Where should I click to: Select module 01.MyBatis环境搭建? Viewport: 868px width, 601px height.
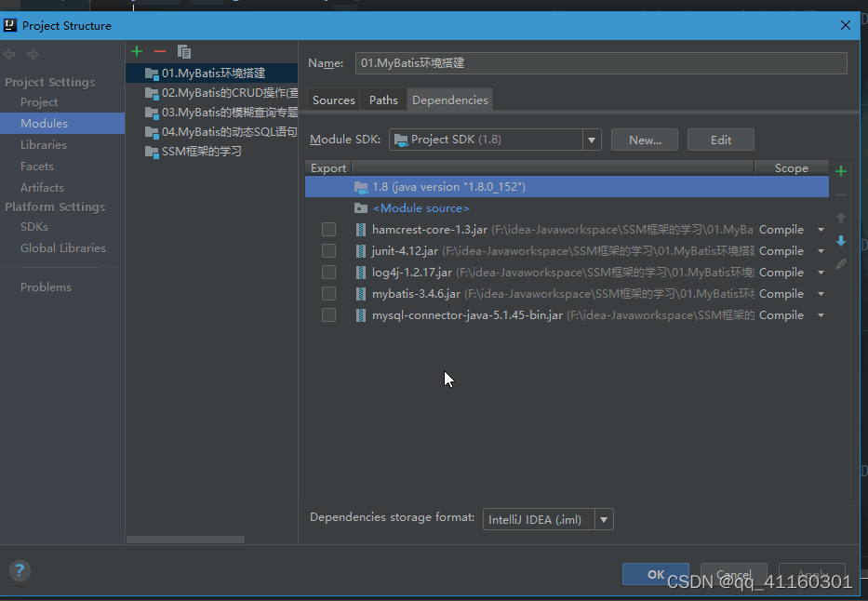coord(211,73)
